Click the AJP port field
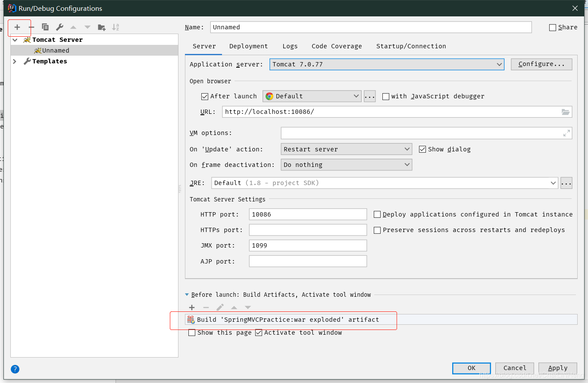 [308, 261]
